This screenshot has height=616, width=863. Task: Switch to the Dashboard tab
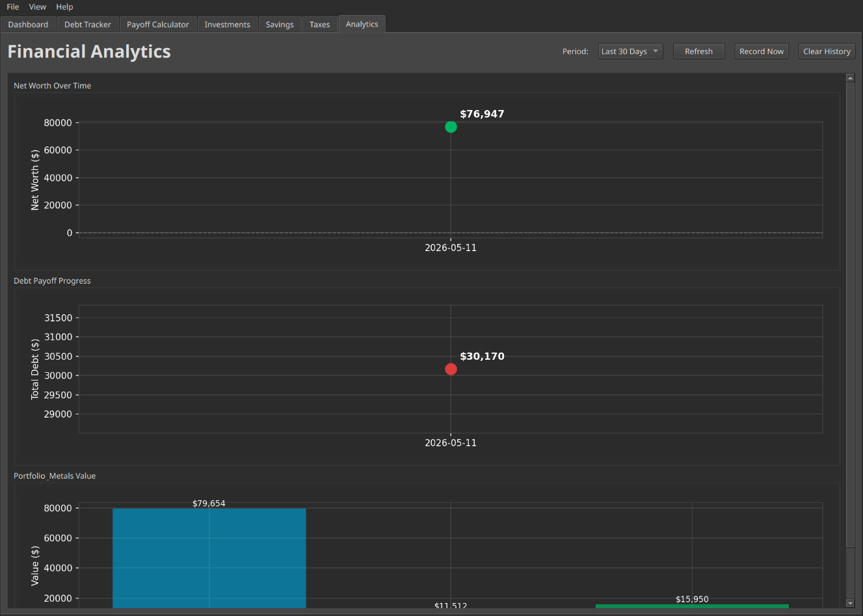pyautogui.click(x=28, y=24)
